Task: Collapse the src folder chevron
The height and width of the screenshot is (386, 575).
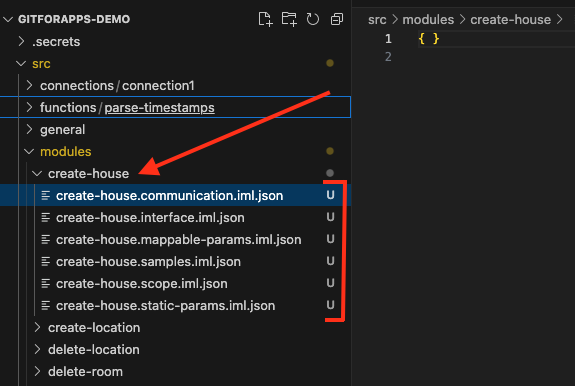Action: click(x=21, y=63)
